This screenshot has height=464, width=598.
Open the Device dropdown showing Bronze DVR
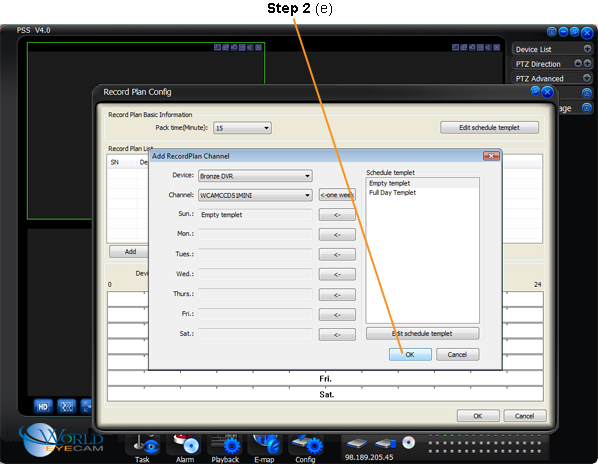[255, 176]
